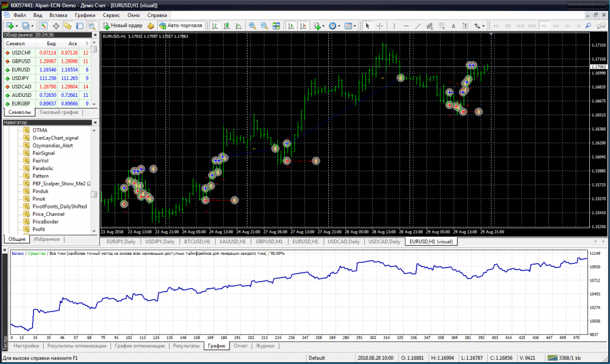The width and height of the screenshot is (610, 364).
Task: Enable chart auto scroll
Action: click(x=290, y=26)
